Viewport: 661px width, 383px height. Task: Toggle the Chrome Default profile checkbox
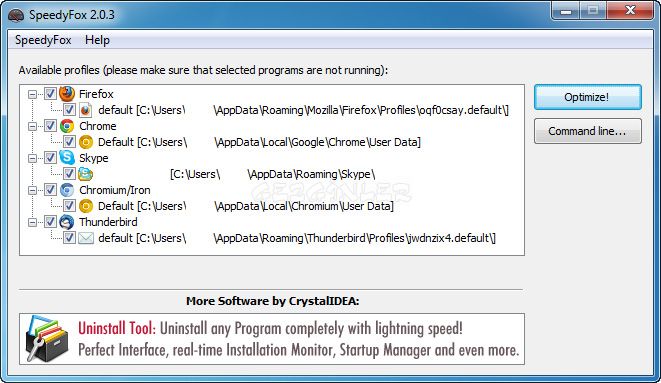click(x=69, y=142)
